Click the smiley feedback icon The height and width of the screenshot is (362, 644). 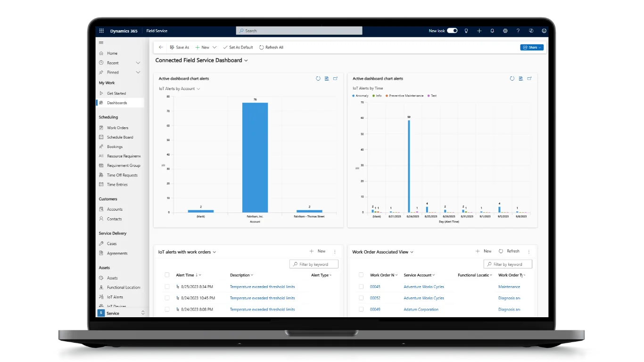click(x=544, y=31)
